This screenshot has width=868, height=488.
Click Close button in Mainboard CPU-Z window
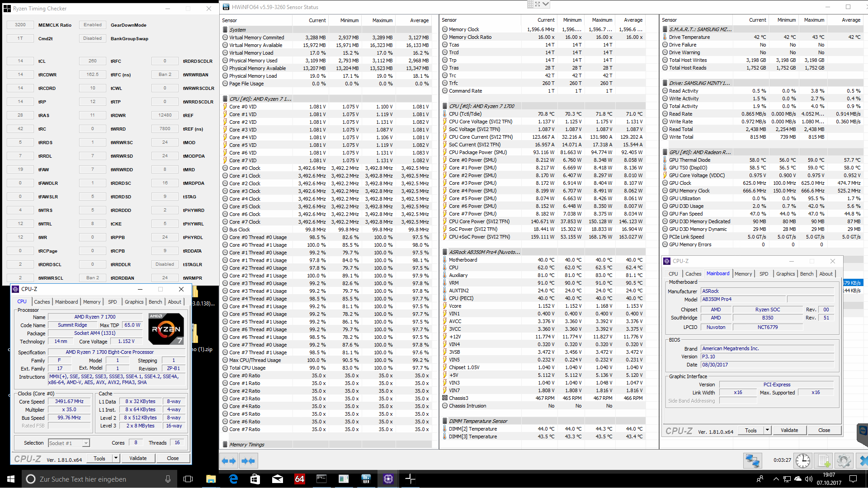[x=824, y=430]
